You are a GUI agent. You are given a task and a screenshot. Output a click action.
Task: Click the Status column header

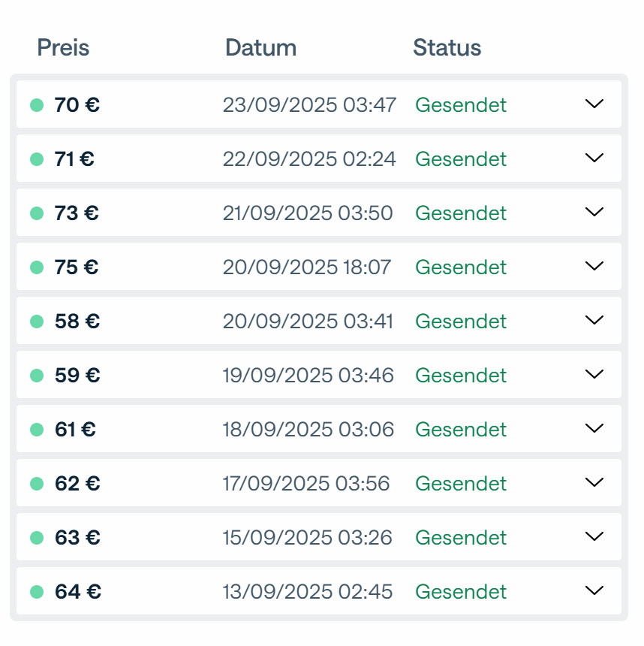pyautogui.click(x=447, y=48)
